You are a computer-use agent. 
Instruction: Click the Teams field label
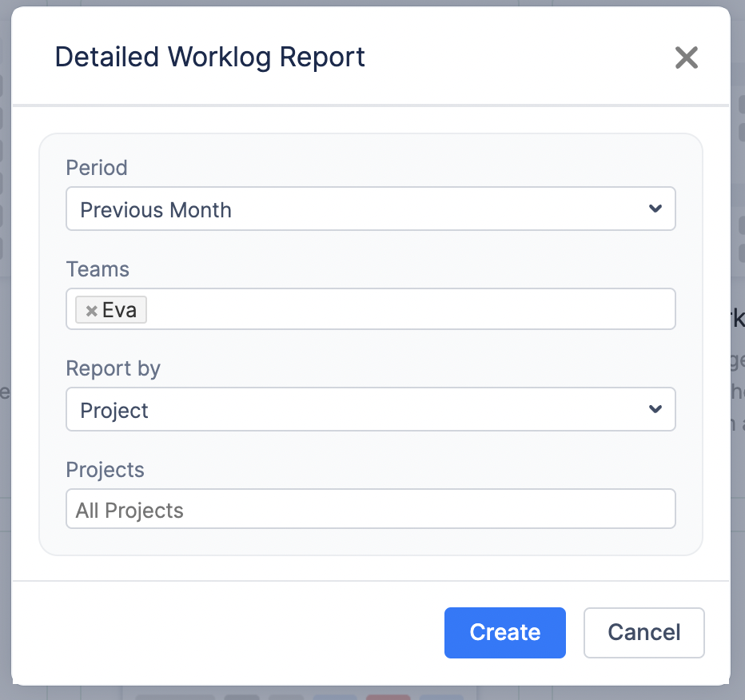tap(98, 269)
